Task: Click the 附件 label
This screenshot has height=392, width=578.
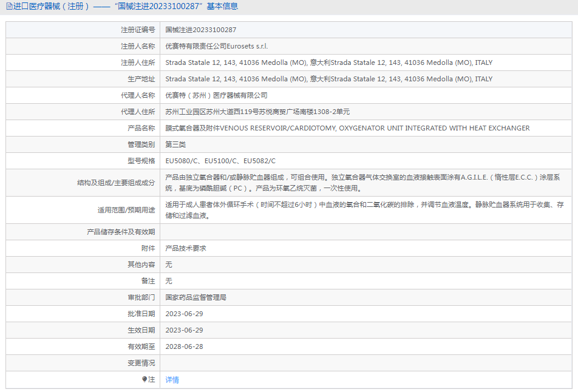Action: (x=148, y=248)
